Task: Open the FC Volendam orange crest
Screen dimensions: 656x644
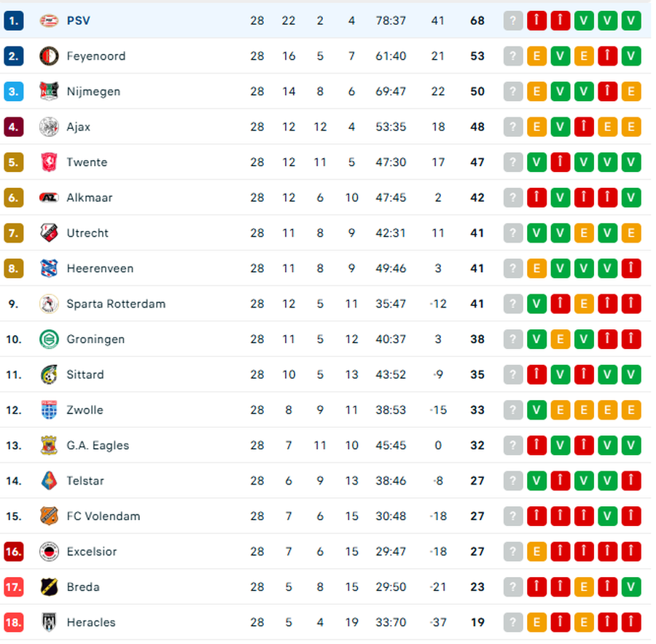Action: (x=49, y=517)
